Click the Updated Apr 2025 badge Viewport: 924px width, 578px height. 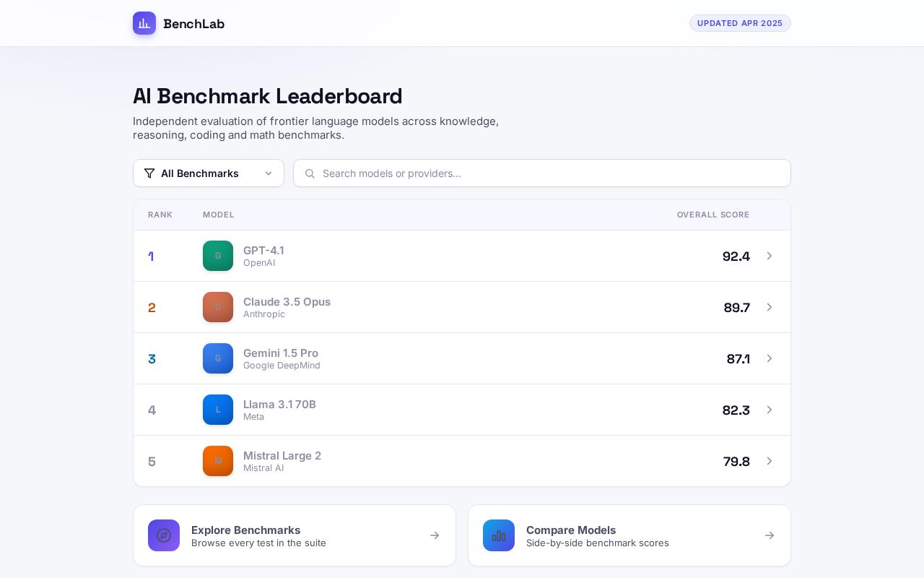740,23
